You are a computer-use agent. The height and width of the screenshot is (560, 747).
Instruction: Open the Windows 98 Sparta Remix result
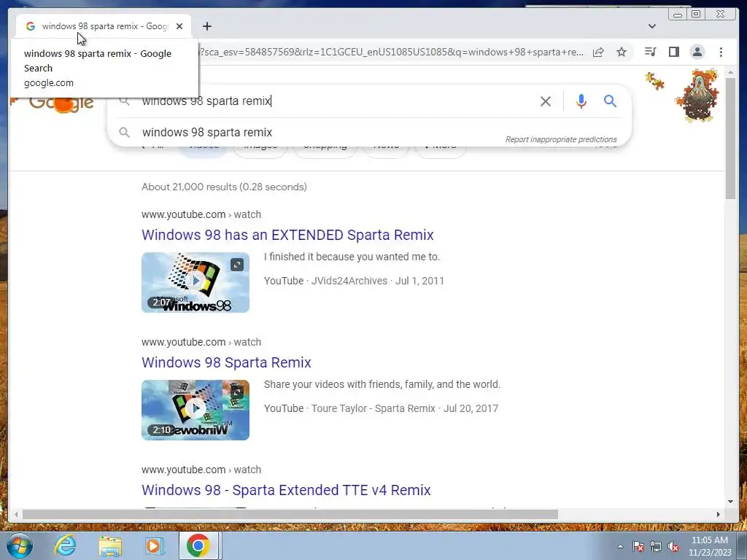pos(226,362)
